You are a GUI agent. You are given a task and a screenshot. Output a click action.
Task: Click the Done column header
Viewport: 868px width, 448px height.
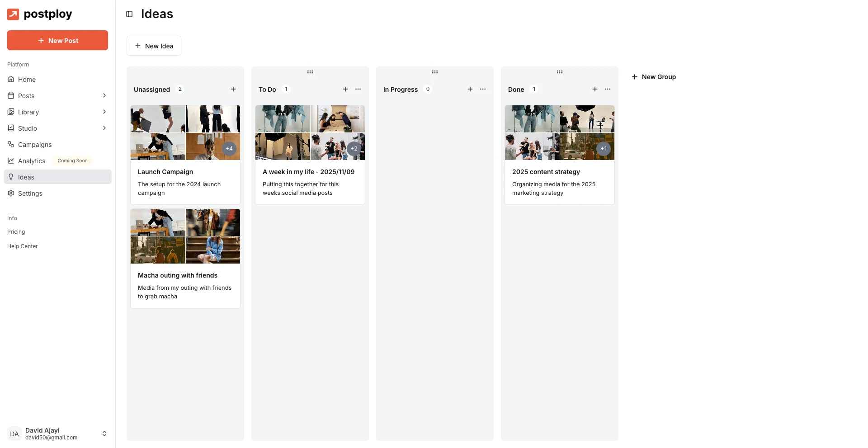click(516, 90)
